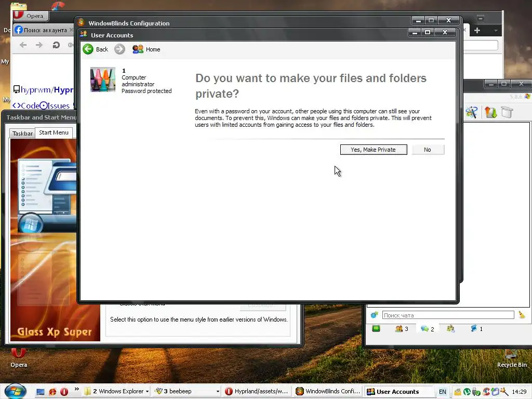Click the uTorrent tray icon
The image size is (532, 399).
tap(467, 392)
